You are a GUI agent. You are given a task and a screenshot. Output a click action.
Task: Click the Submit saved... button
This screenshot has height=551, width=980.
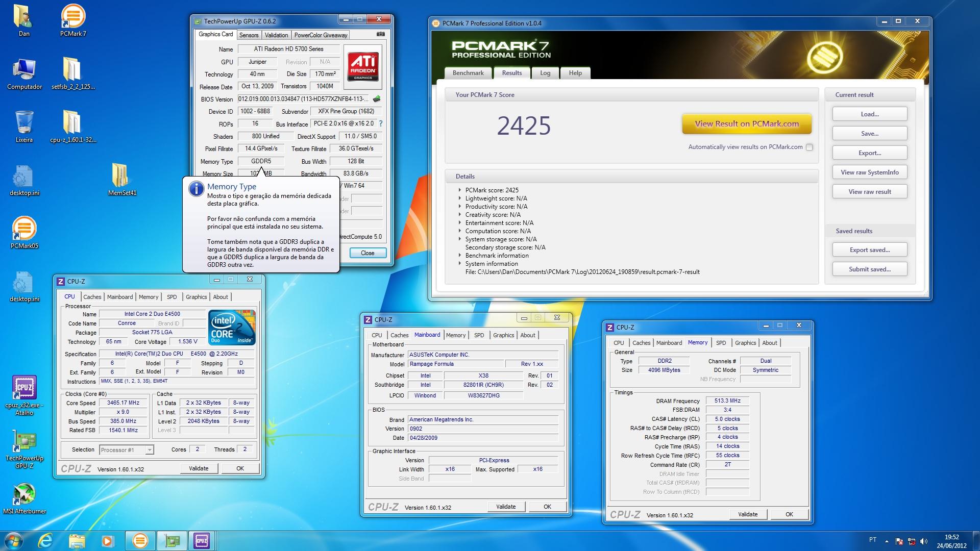870,269
